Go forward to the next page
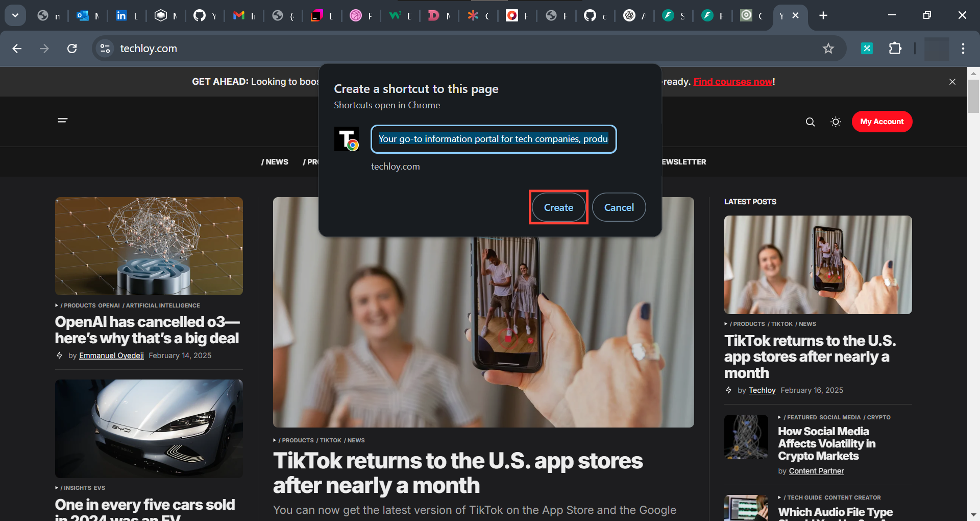Screen dimensions: 980x521 44,49
